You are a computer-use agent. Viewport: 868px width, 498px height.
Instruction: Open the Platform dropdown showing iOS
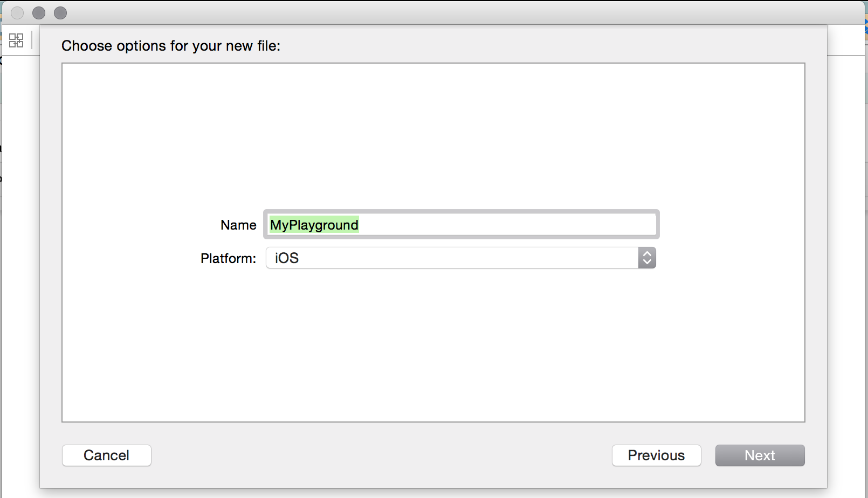click(x=458, y=258)
